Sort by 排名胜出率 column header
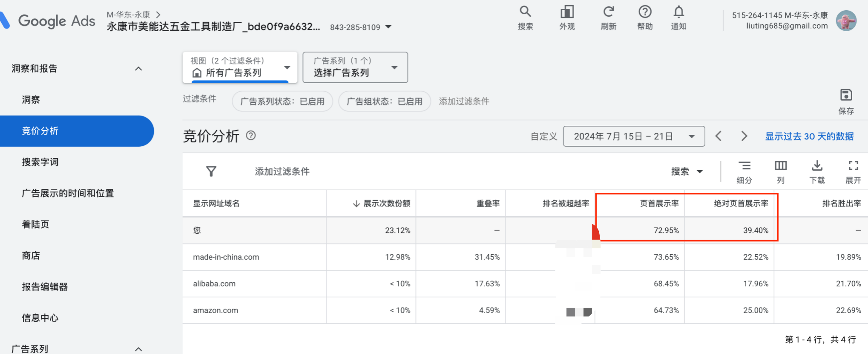868x354 pixels. pos(842,203)
